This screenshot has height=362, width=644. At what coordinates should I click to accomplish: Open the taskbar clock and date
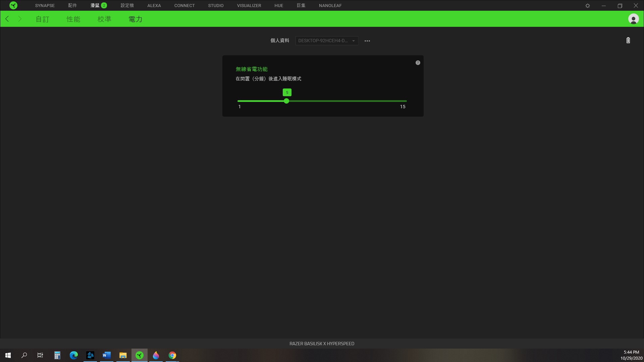pos(631,355)
